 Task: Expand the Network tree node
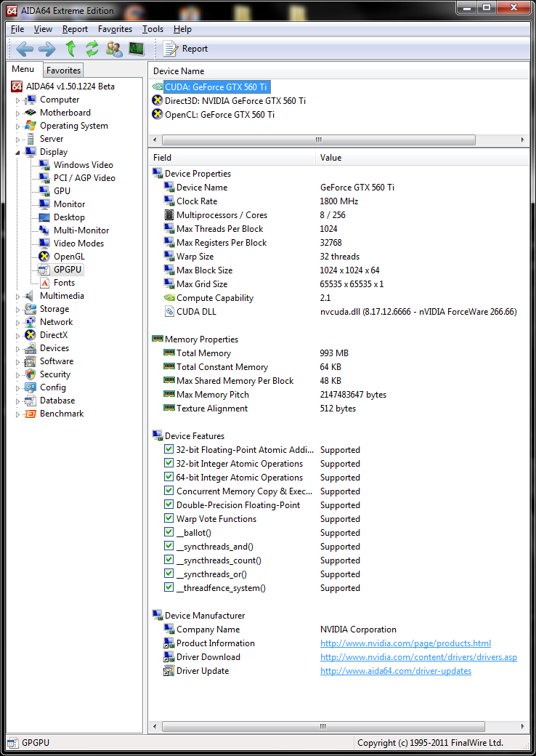[x=18, y=323]
